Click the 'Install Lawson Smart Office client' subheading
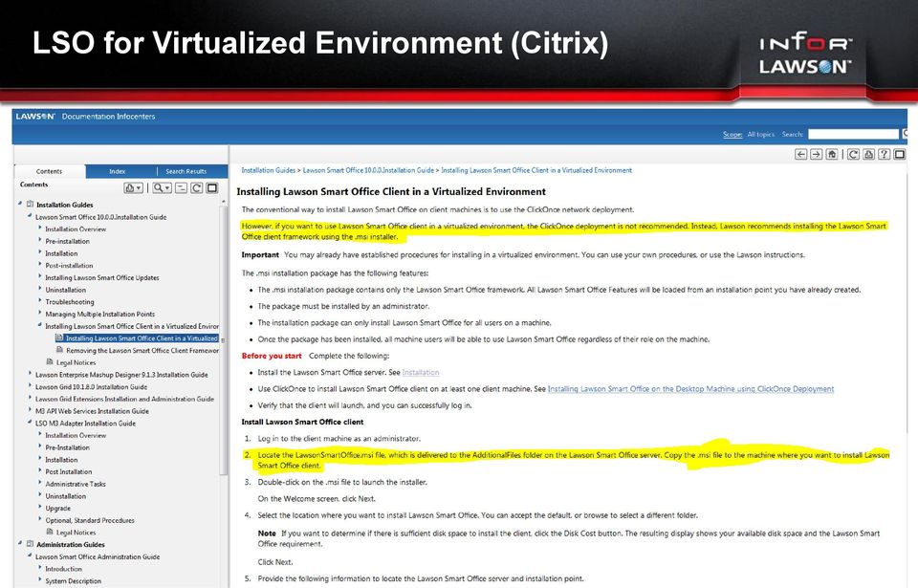 [303, 422]
